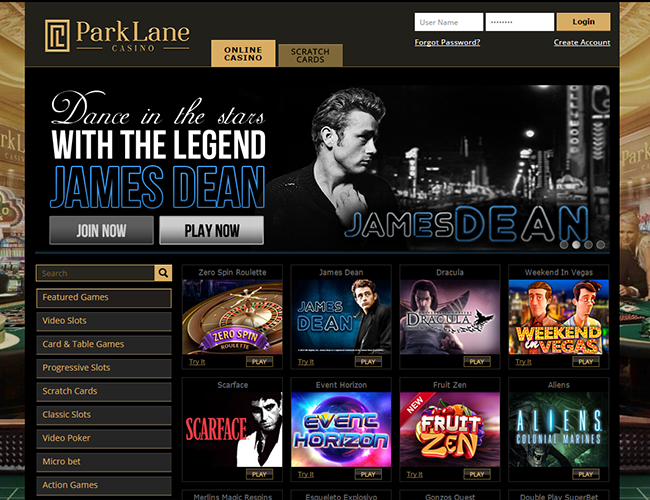Open Micro bet category
This screenshot has height=500, width=650.
[x=104, y=462]
